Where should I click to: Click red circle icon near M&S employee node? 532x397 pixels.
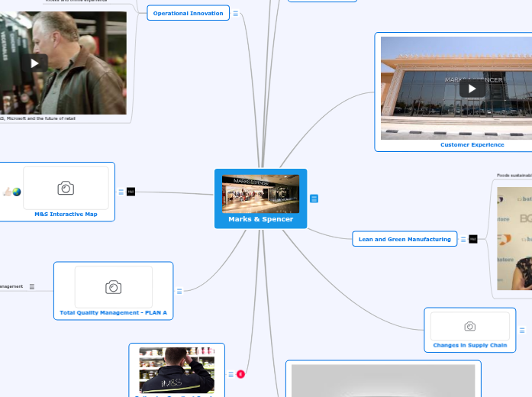[240, 374]
